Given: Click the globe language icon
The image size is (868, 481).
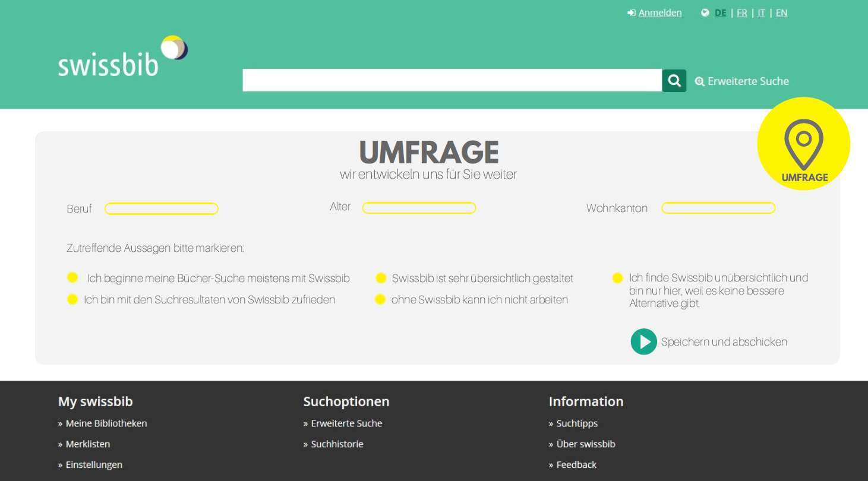Looking at the screenshot, I should (x=705, y=13).
